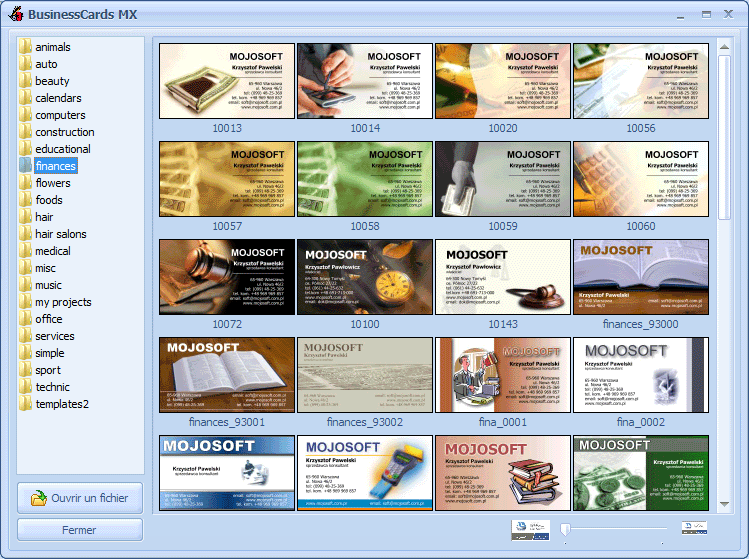Image resolution: width=749 pixels, height=559 pixels.
Task: Pick the white gavel template 10143
Action: click(x=503, y=277)
